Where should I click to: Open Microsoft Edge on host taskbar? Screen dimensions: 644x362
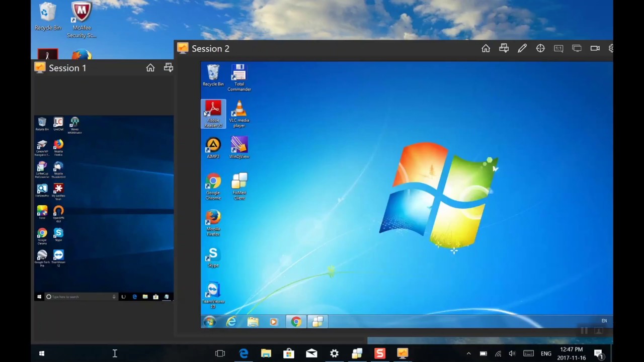244,353
